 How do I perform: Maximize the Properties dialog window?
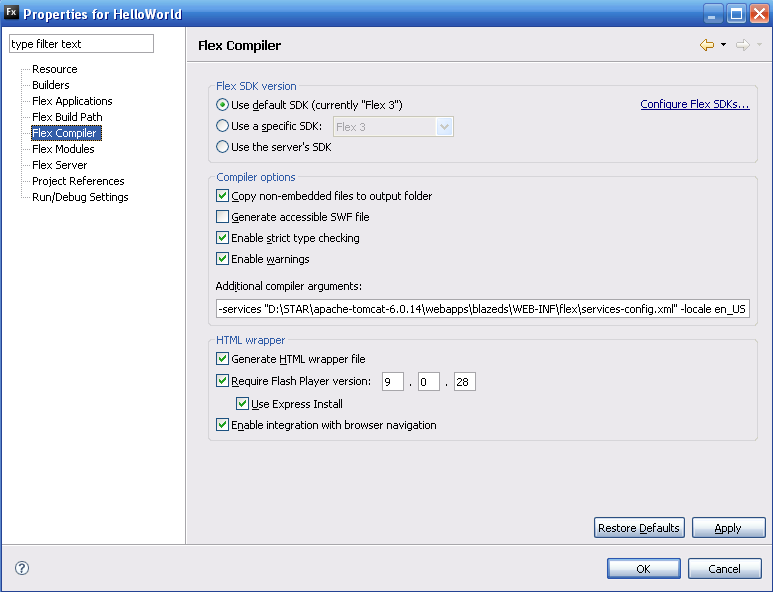(737, 13)
